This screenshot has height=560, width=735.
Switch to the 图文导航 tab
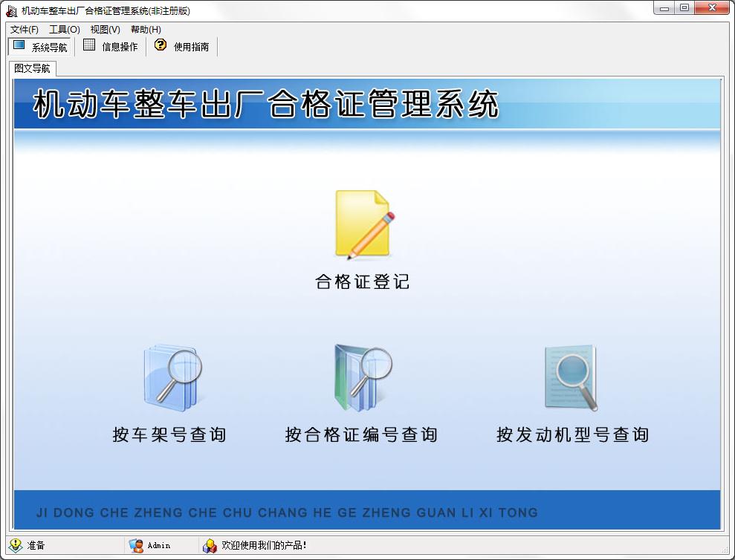tap(31, 68)
